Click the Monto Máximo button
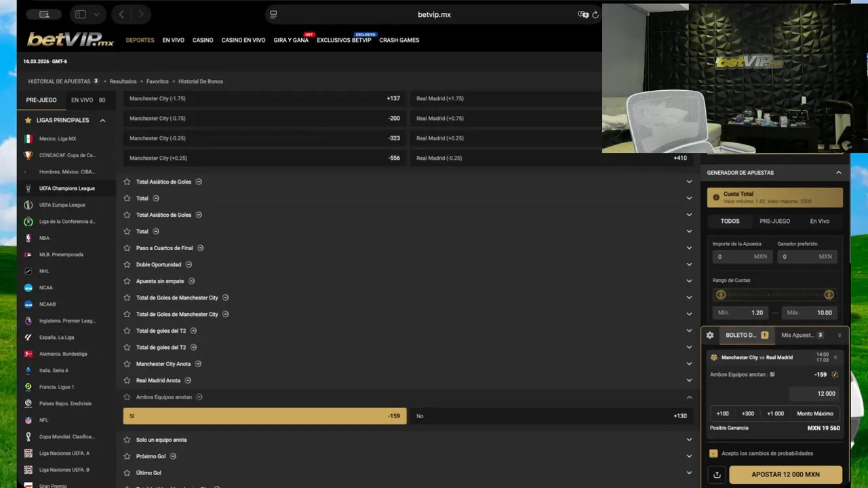The width and height of the screenshot is (868, 488). coord(815,413)
